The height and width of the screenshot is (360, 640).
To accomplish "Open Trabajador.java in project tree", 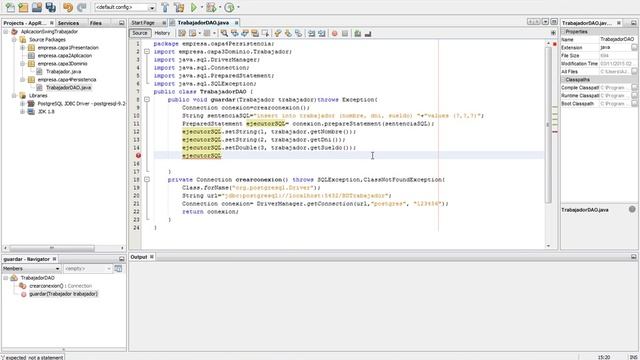I will tap(63, 71).
